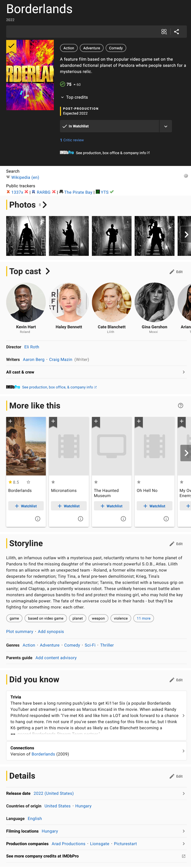Open the Lionsgate company link
This screenshot has height=868, width=191.
pyautogui.click(x=100, y=844)
